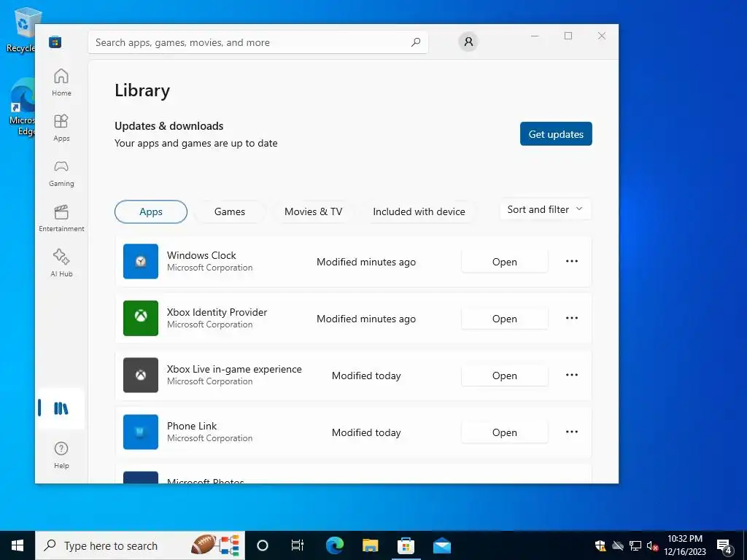Open Mail app from the taskbar

[x=441, y=545]
